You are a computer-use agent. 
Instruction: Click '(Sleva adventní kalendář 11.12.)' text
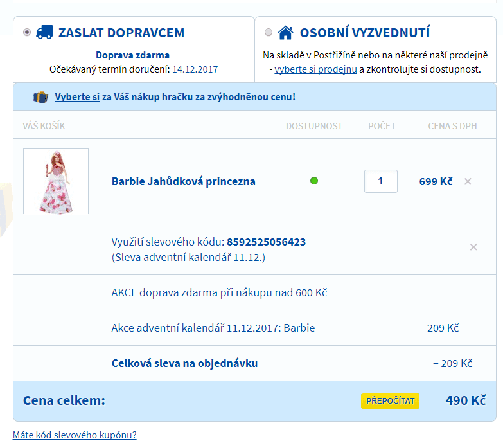click(188, 257)
